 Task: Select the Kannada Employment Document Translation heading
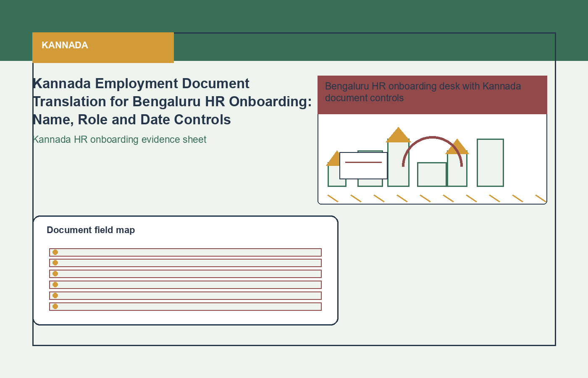(x=172, y=102)
